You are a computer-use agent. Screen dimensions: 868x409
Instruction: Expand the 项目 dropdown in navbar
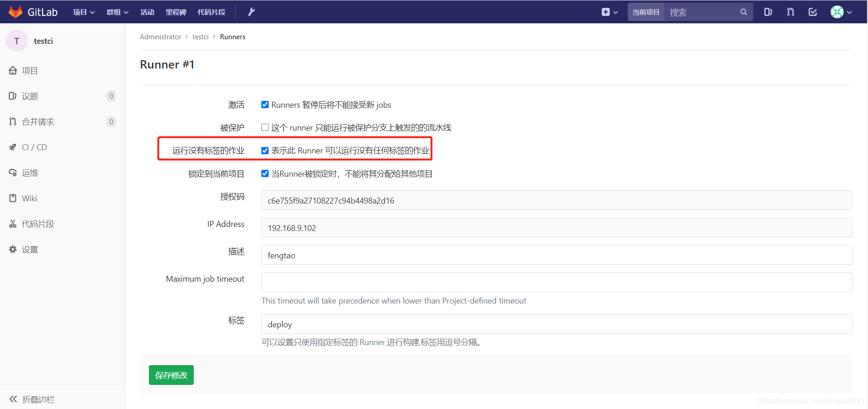point(84,12)
